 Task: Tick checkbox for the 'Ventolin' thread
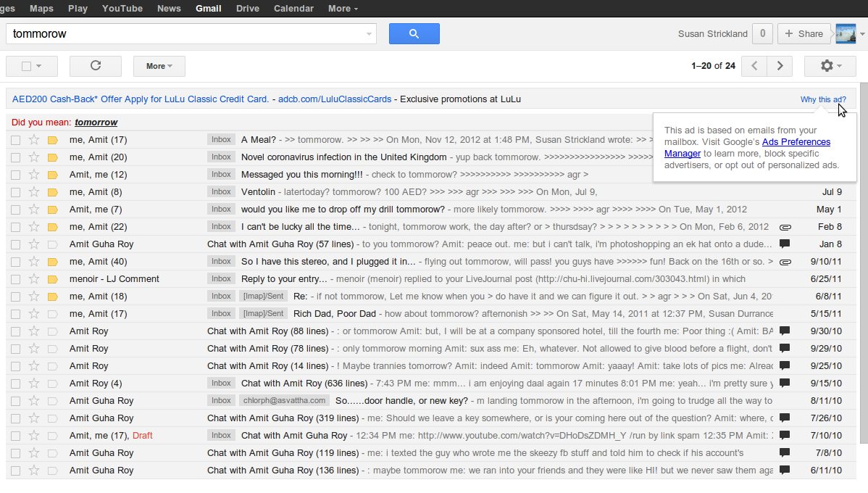[x=15, y=193]
